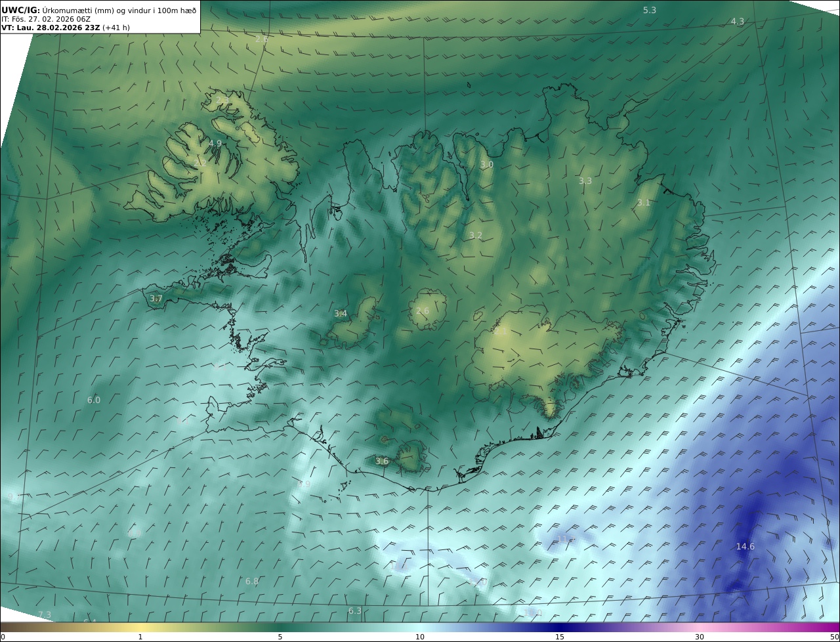
Task: Select the 'VT: Lau. 28.02.2026 23Z' valid time
Action: click(51, 28)
